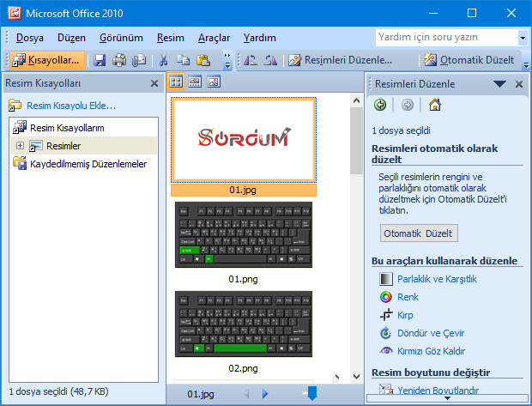Open the Düzen menu
The image size is (532, 406).
71,38
